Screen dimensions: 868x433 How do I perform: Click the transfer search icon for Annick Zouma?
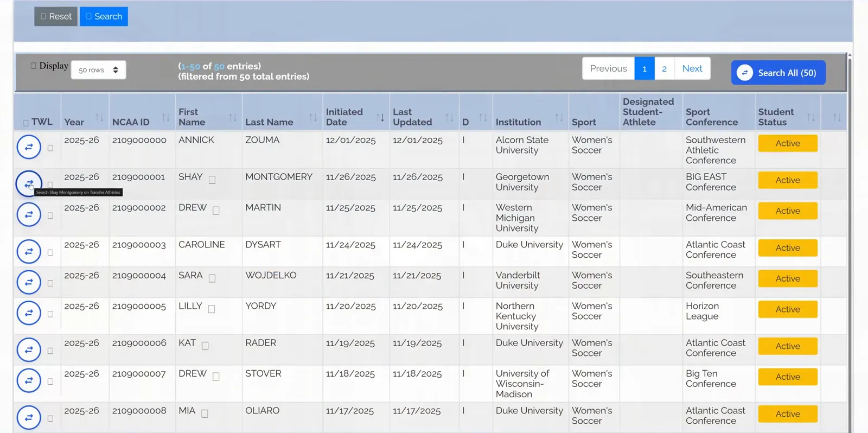coord(29,147)
